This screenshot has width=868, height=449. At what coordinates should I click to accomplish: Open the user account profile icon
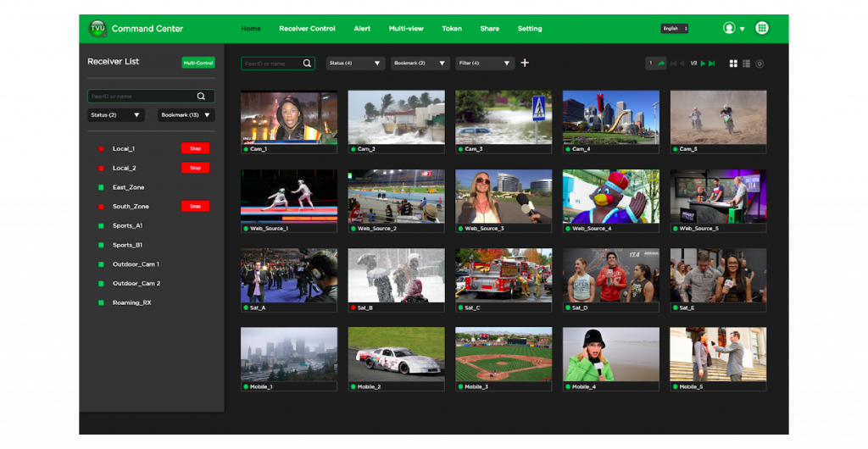click(729, 28)
